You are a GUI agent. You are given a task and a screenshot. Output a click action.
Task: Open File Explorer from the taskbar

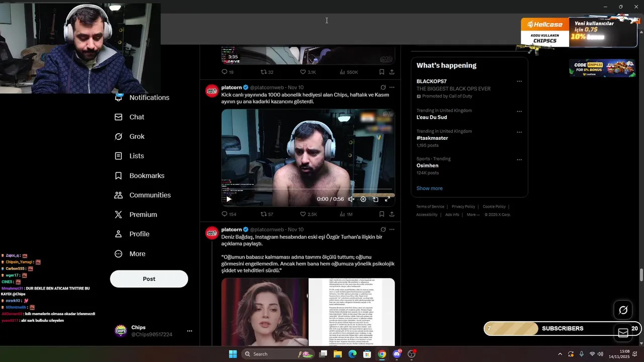(338, 354)
